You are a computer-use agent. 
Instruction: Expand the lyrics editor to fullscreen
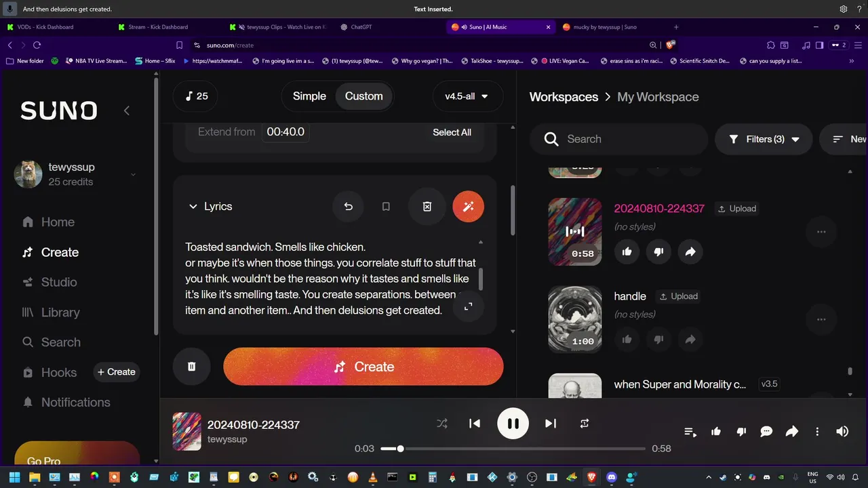point(468,306)
